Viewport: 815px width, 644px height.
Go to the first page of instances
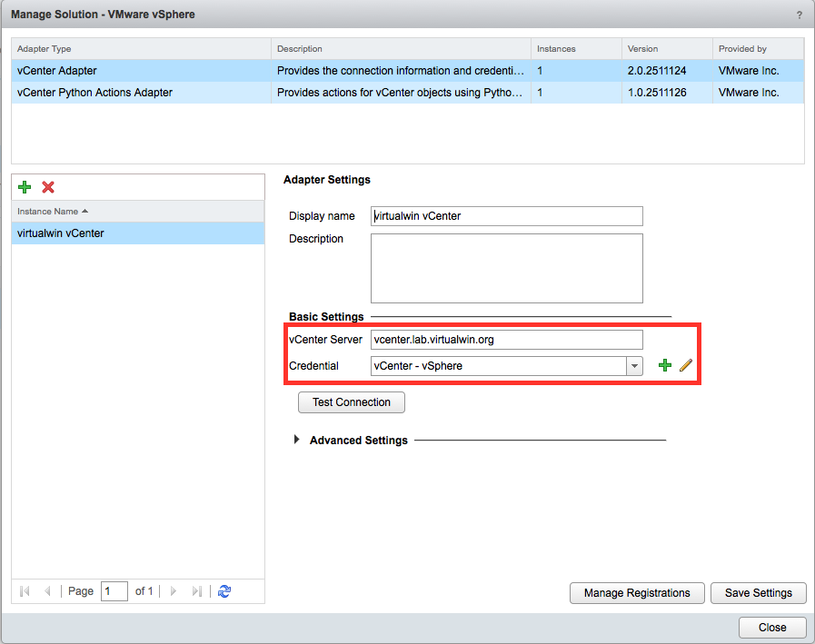click(25, 591)
